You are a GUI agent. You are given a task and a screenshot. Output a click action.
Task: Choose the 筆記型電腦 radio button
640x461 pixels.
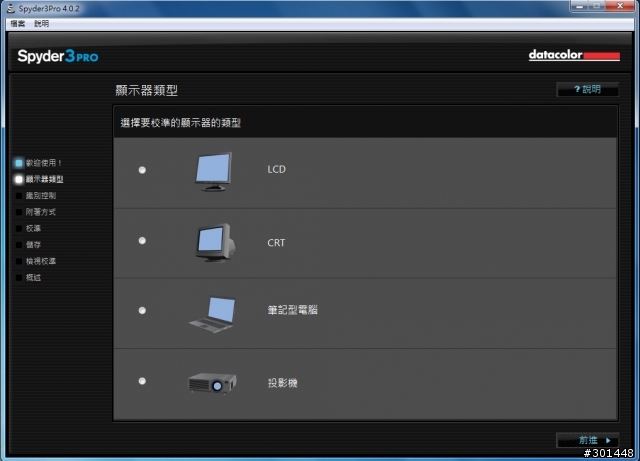point(142,310)
